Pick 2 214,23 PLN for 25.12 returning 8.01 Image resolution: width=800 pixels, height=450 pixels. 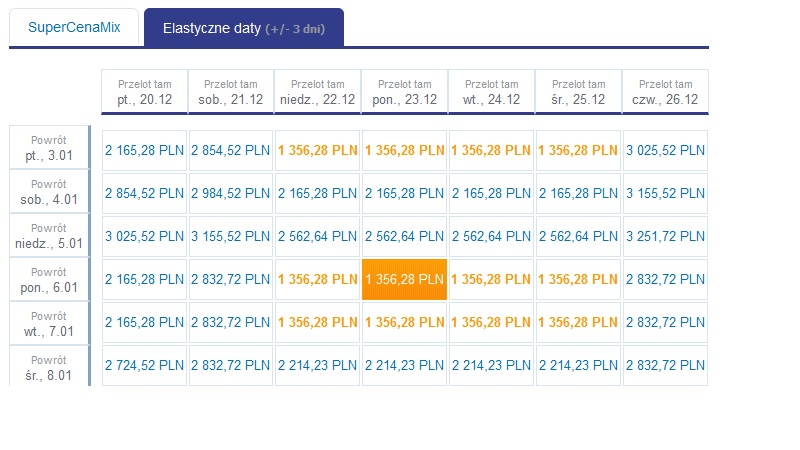(578, 365)
